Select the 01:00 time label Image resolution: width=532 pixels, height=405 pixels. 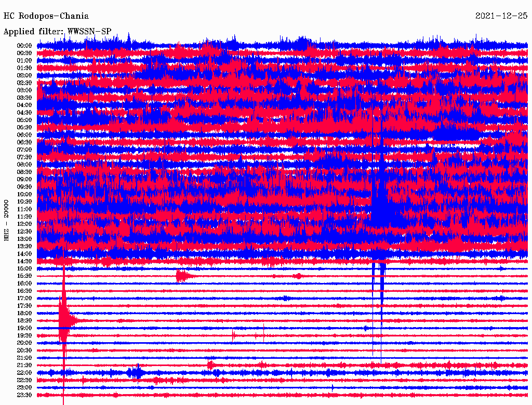click(24, 60)
